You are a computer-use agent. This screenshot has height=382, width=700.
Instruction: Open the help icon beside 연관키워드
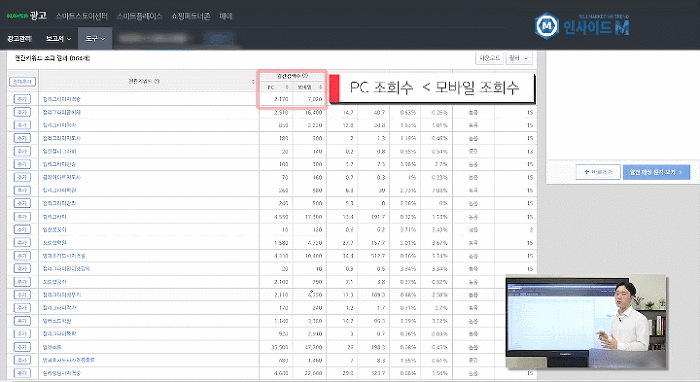[x=157, y=82]
